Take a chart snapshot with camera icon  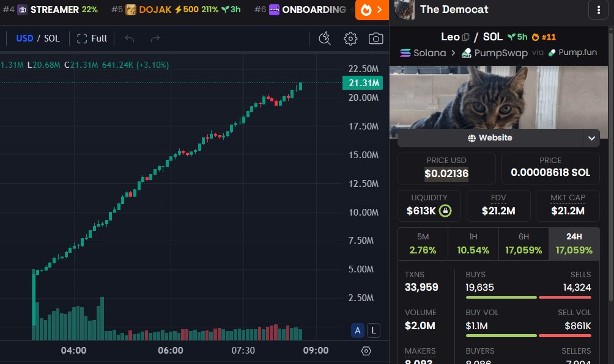click(x=375, y=38)
